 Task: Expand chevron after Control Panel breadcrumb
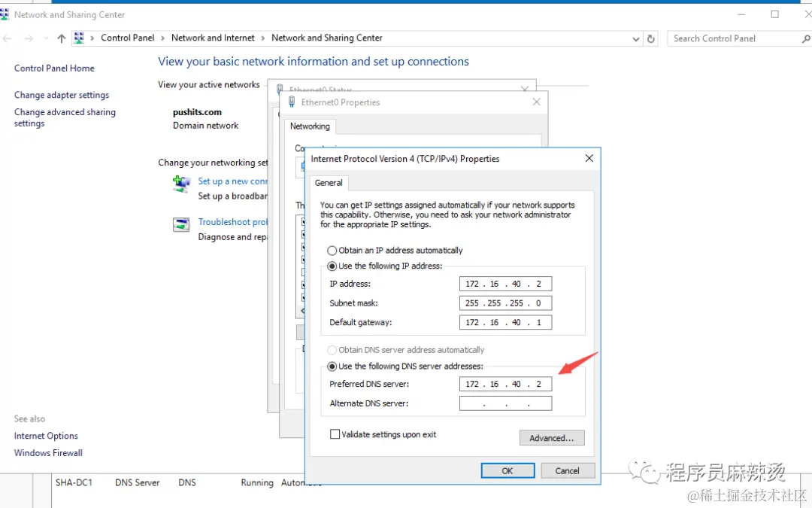coord(162,38)
